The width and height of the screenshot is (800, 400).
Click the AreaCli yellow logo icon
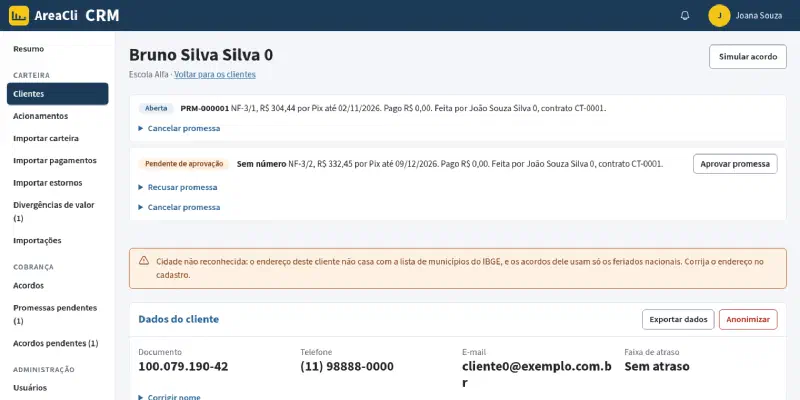click(x=19, y=15)
